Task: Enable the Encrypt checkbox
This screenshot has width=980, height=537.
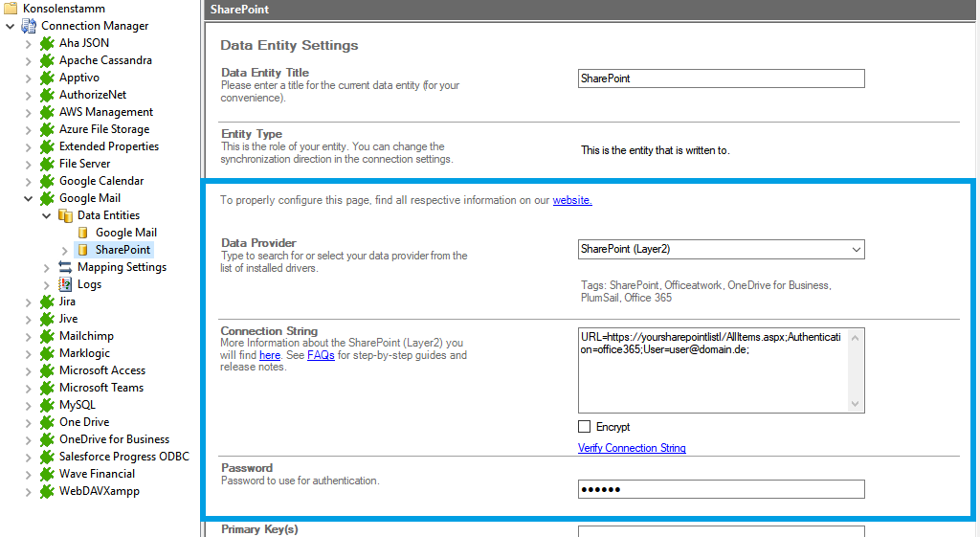Action: tap(585, 427)
